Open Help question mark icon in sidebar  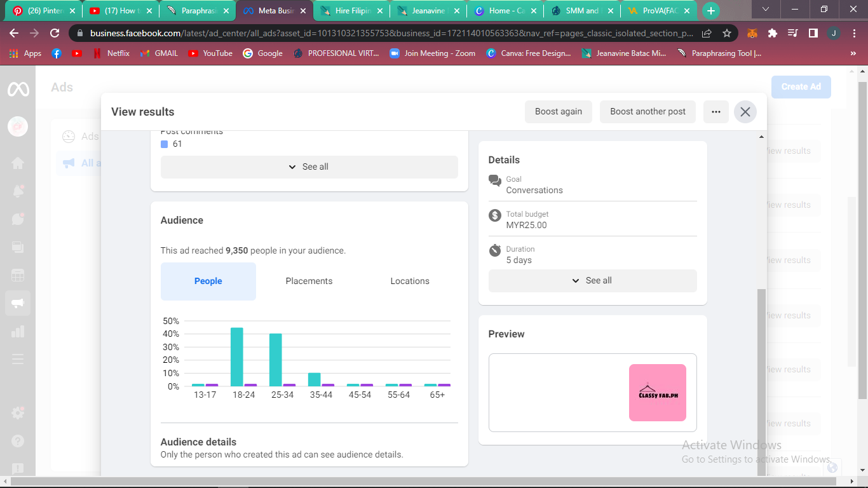[x=18, y=441]
